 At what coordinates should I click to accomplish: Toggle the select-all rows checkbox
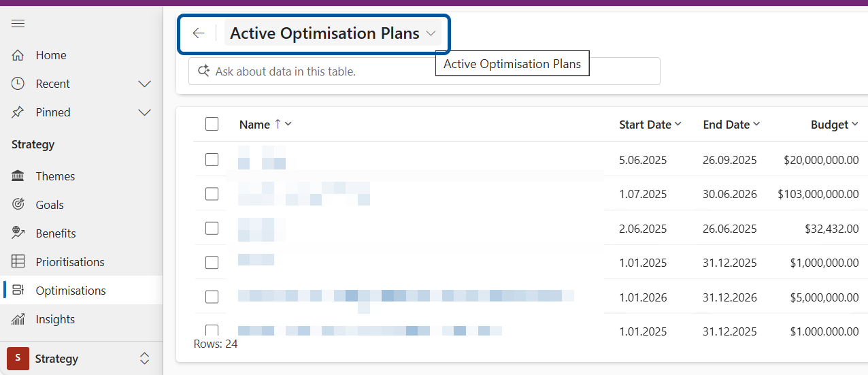click(212, 124)
